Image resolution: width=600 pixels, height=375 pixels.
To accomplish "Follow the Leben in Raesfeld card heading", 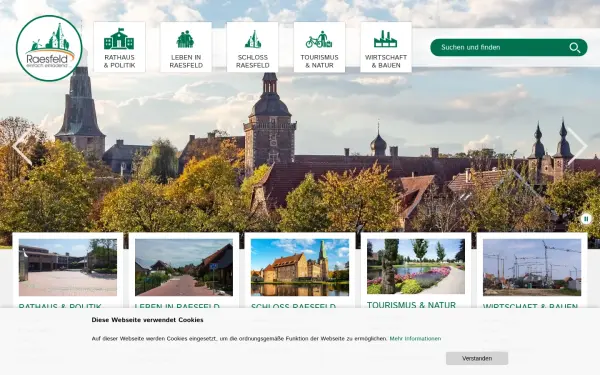I will tap(177, 307).
